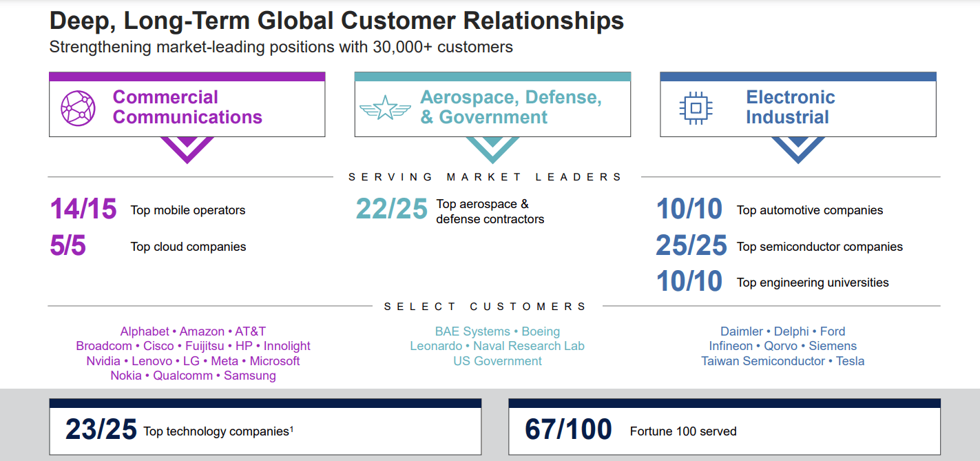The image size is (980, 461).
Task: Click the 25/25 top semiconductor companies figure
Action: tap(691, 246)
